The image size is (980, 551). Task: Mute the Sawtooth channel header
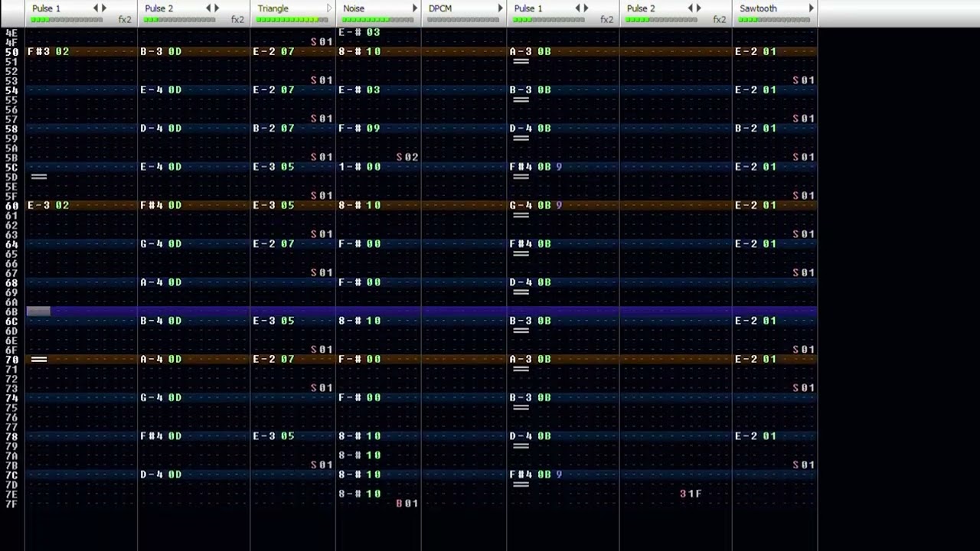(x=758, y=8)
